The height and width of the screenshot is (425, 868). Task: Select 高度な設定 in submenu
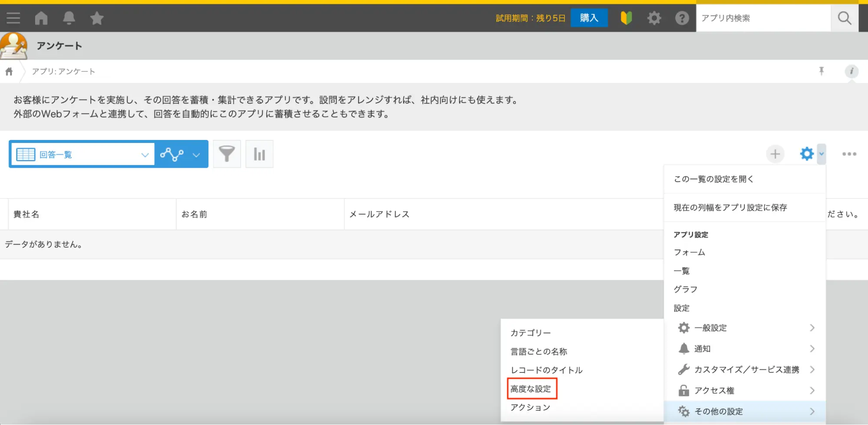coord(531,389)
